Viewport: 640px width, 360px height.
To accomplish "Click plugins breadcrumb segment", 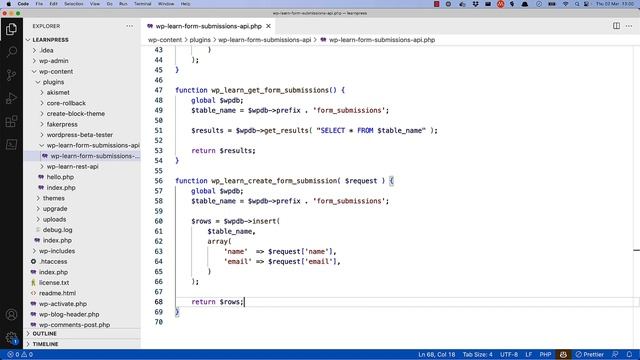I will tap(200, 40).
